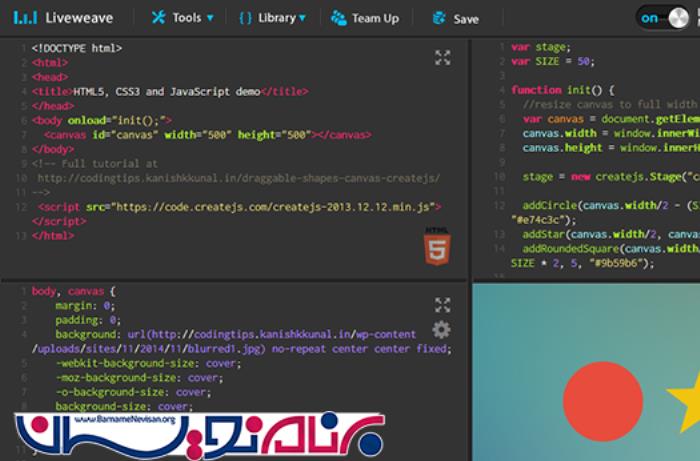Maximize the CSS editor panel

point(443,305)
